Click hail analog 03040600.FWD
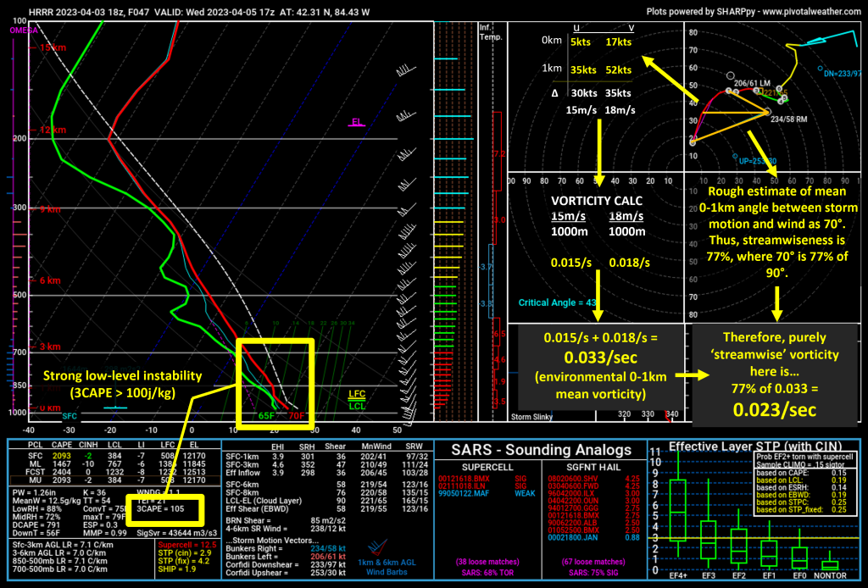The image size is (868, 588). tap(573, 486)
